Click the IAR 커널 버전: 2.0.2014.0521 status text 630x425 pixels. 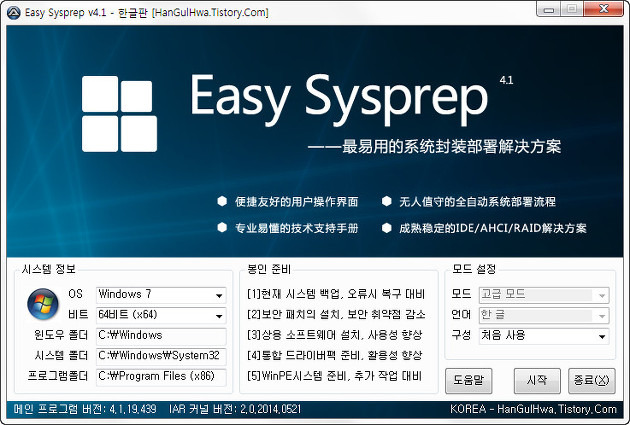[235, 409]
